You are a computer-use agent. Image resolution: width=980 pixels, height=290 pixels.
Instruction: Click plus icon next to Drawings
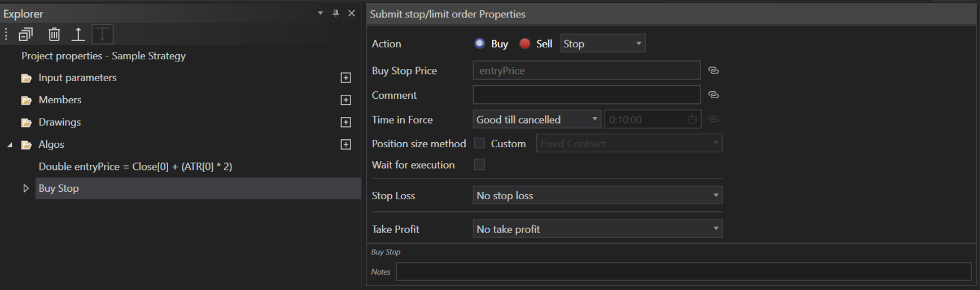(346, 122)
